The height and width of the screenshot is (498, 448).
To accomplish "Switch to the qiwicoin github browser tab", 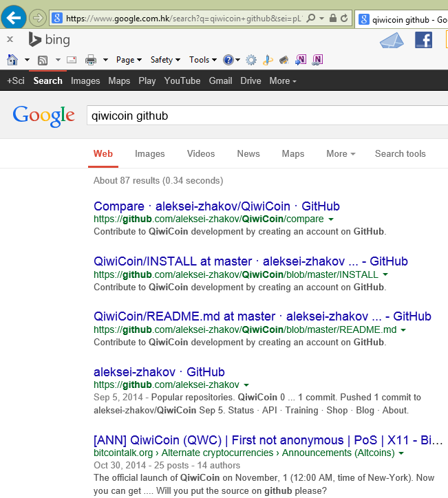I will coord(402,20).
